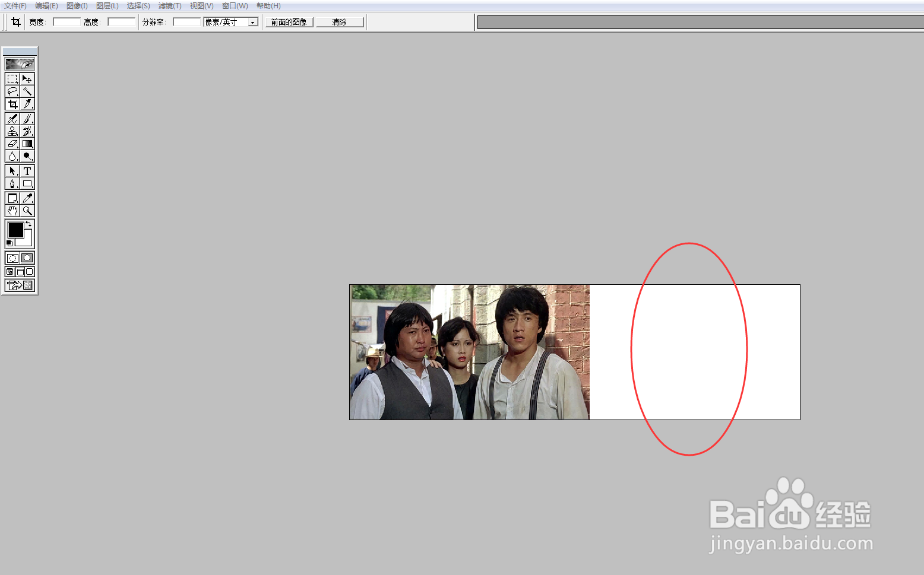The image size is (924, 575).
Task: Select the Notes tool
Action: 12,198
